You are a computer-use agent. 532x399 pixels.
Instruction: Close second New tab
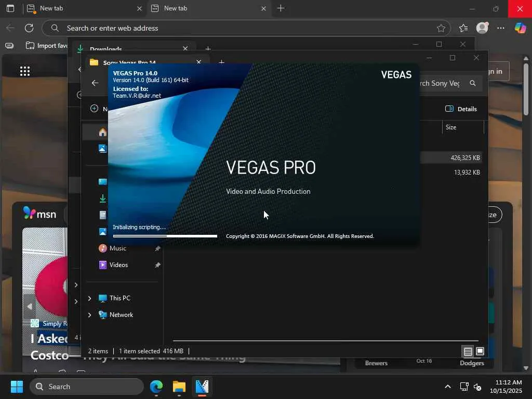[263, 8]
